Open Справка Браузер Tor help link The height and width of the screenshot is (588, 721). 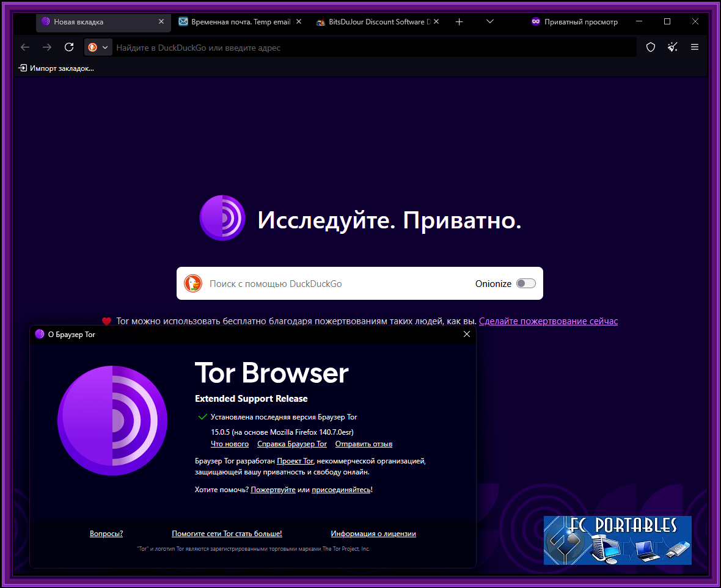click(x=292, y=444)
